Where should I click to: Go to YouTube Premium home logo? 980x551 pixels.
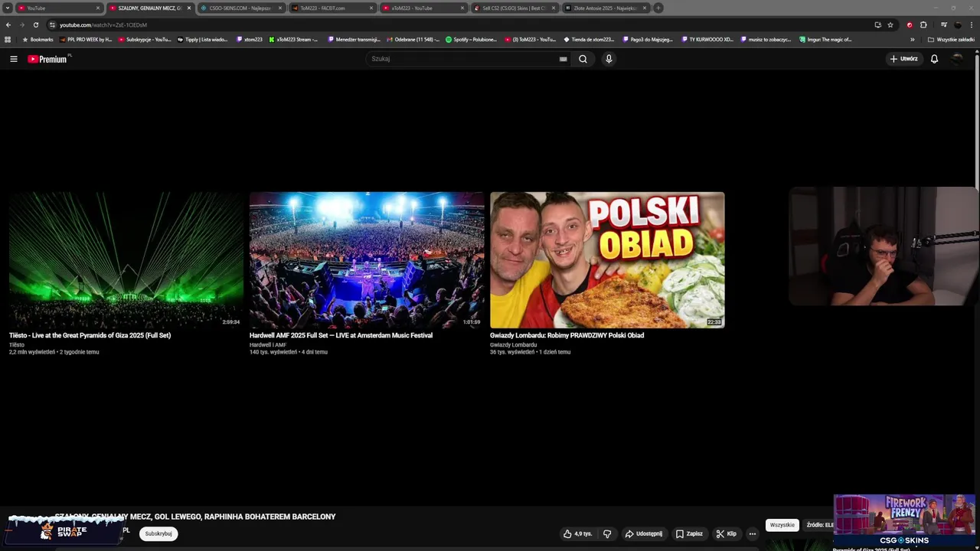tap(49, 59)
